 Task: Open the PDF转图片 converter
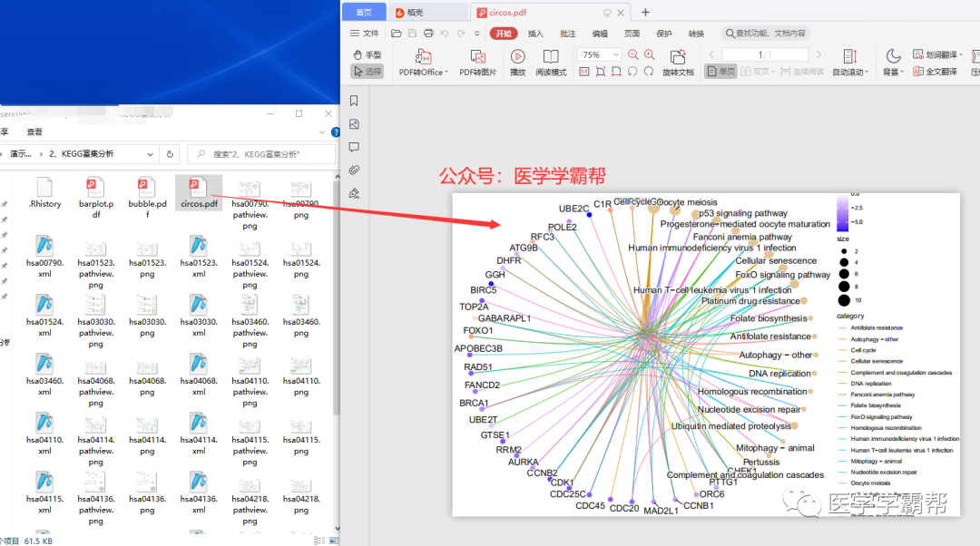point(477,63)
